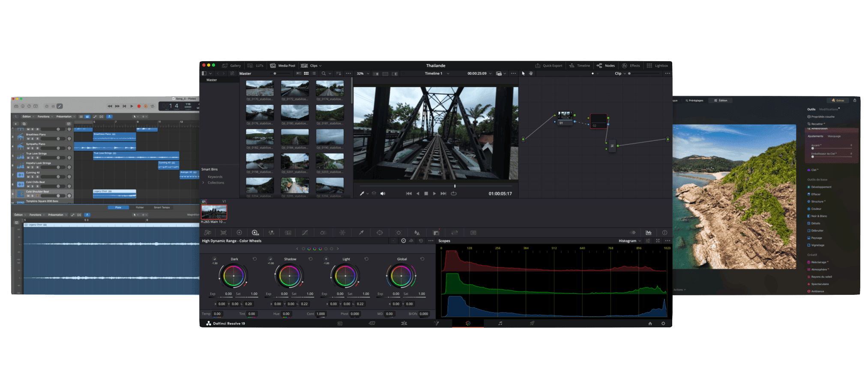Open the Clip mode dropdown in node editor
The height and width of the screenshot is (392, 868).
pos(620,74)
